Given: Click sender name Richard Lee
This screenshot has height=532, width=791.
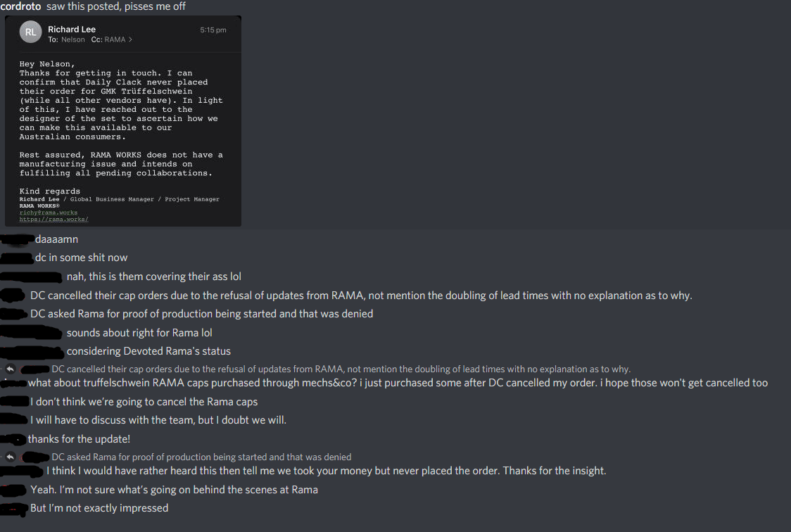Looking at the screenshot, I should [72, 30].
